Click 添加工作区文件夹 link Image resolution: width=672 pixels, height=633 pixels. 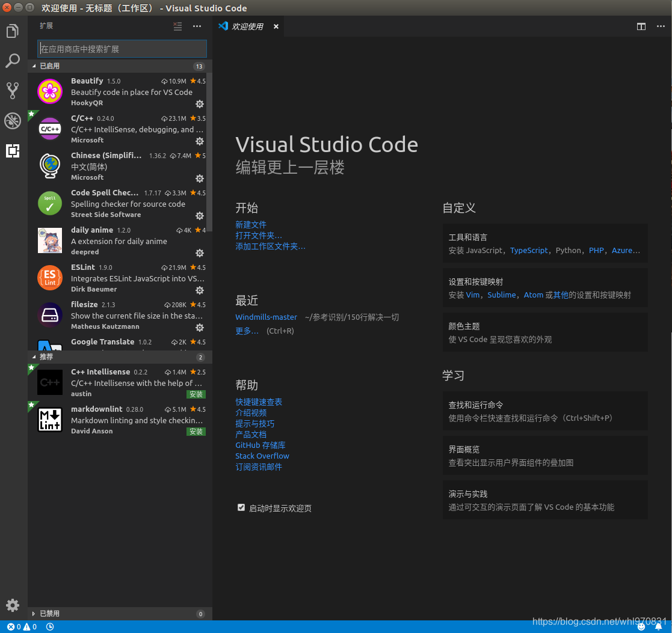[x=270, y=246]
